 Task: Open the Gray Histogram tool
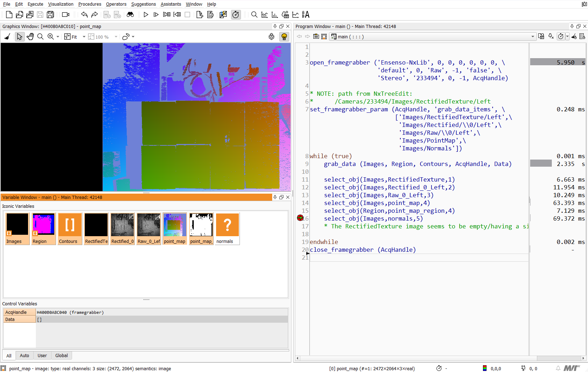coord(264,15)
